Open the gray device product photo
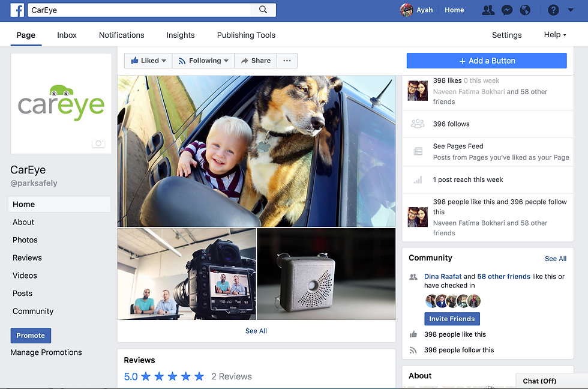The height and width of the screenshot is (389, 588). pos(326,274)
